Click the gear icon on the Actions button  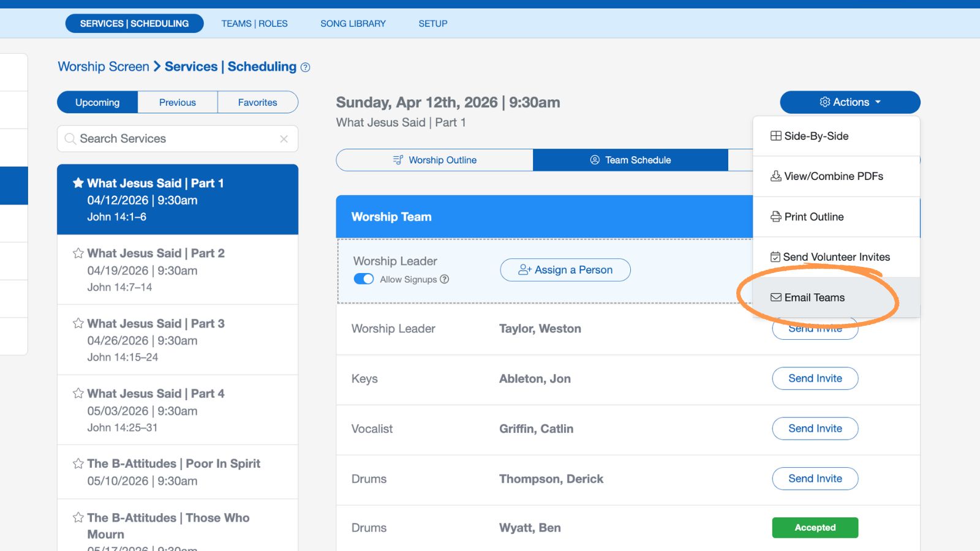tap(825, 102)
